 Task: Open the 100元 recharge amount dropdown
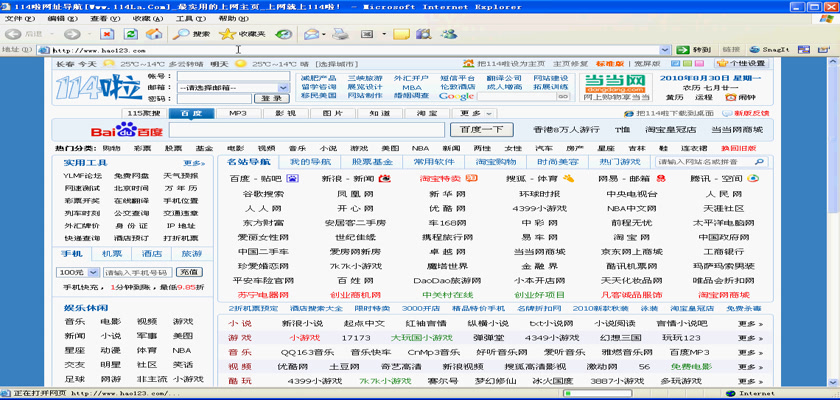pyautogui.click(x=93, y=272)
